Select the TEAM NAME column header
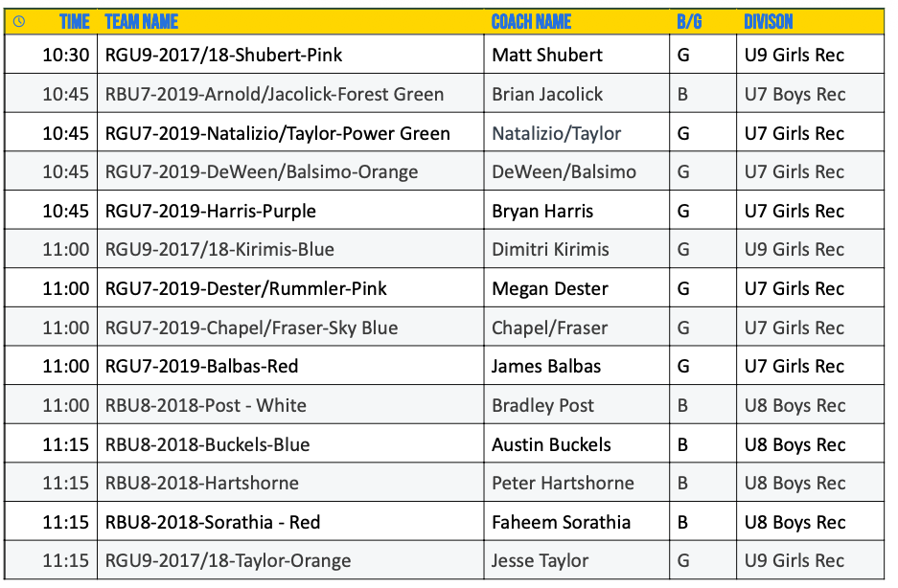 click(141, 22)
